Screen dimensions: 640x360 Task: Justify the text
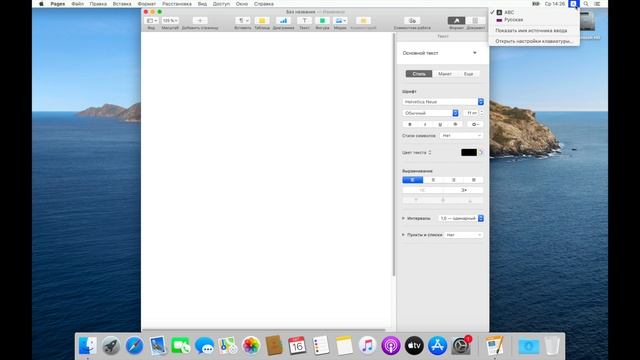point(473,180)
